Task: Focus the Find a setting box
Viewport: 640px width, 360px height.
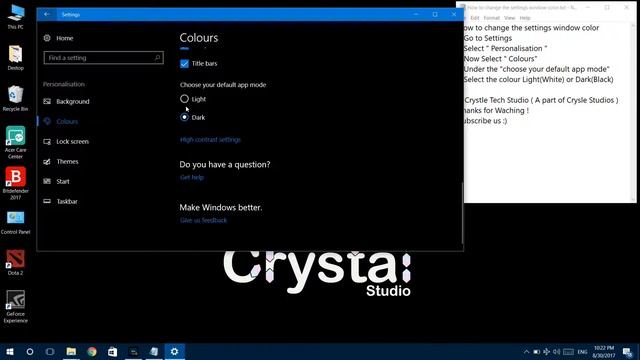Action: pyautogui.click(x=104, y=58)
